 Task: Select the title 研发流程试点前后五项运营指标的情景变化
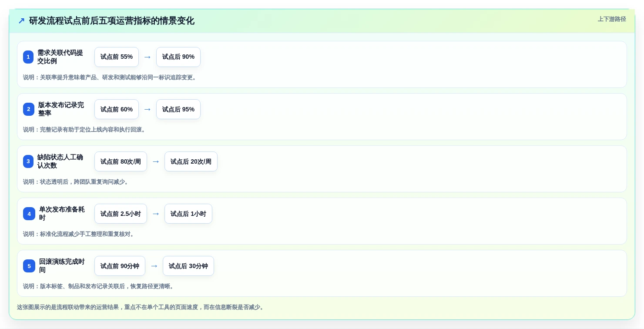(112, 21)
